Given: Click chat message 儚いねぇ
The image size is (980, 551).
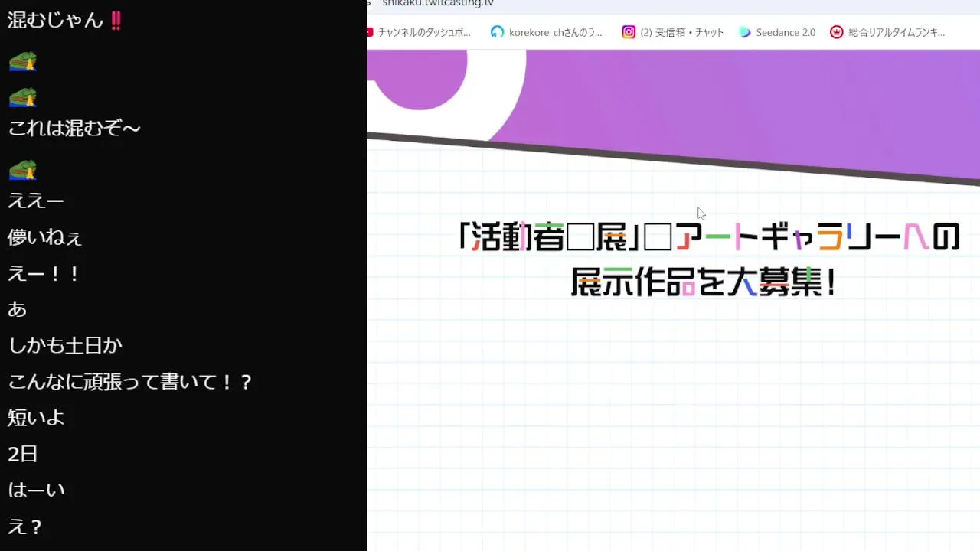Looking at the screenshot, I should point(45,237).
